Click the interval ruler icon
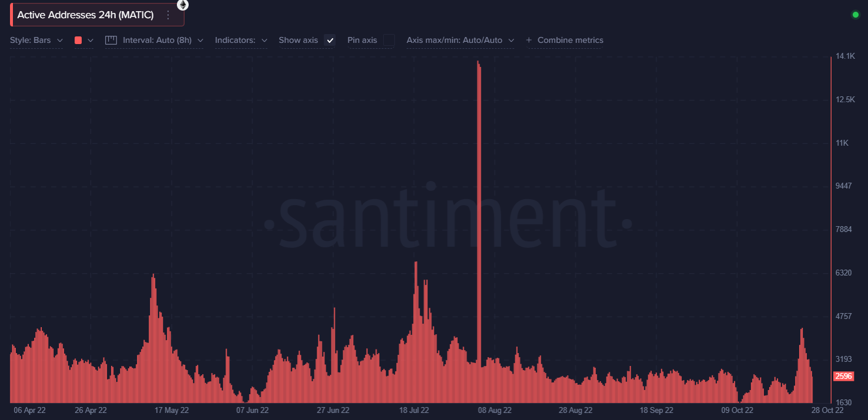This screenshot has width=868, height=420. click(112, 40)
